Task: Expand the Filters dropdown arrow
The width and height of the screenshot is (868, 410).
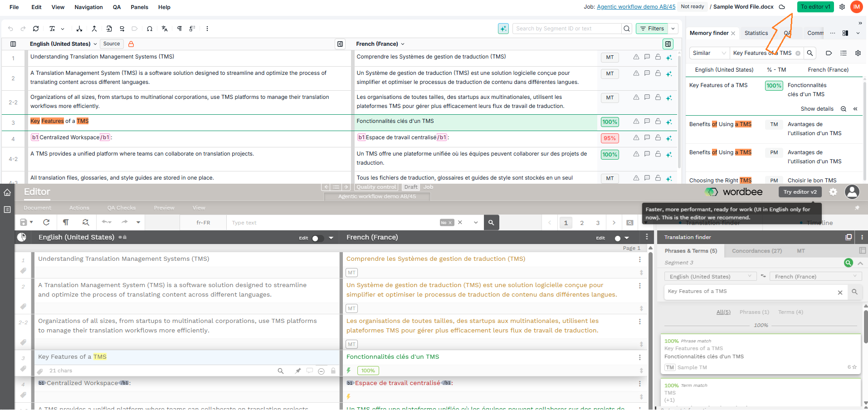Action: click(x=673, y=29)
